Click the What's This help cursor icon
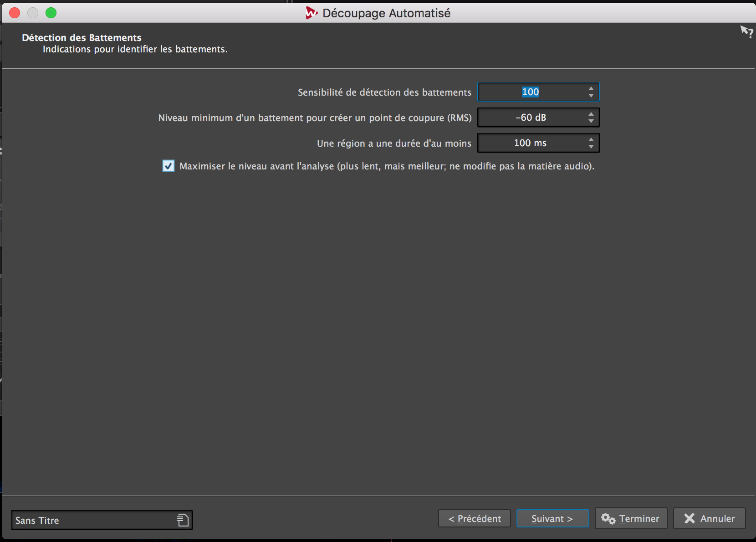 tap(746, 32)
